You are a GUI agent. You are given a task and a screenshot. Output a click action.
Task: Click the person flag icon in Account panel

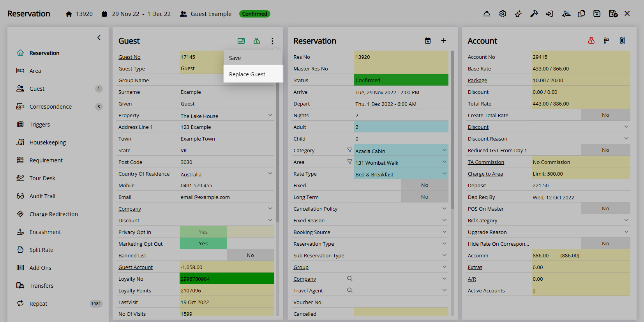coord(606,40)
